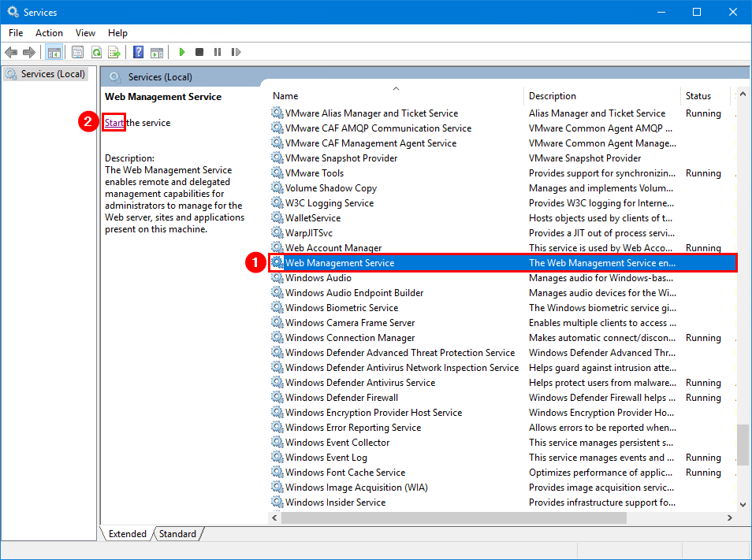Image resolution: width=752 pixels, height=560 pixels.
Task: Click gear icon beside WarpJITSvc
Action: pos(277,232)
